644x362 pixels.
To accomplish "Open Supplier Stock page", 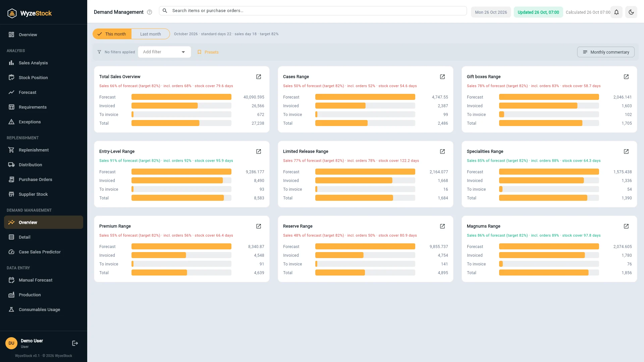I will [x=44, y=194].
